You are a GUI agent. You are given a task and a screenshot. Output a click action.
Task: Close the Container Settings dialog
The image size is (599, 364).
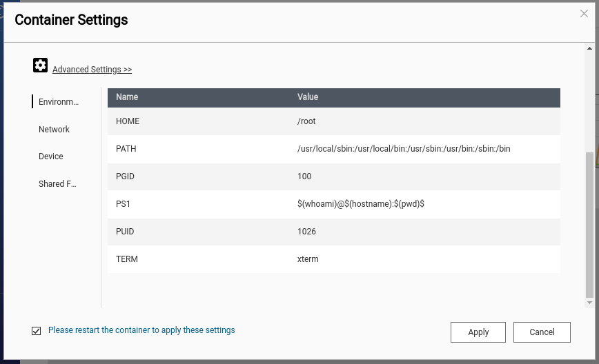point(584,14)
